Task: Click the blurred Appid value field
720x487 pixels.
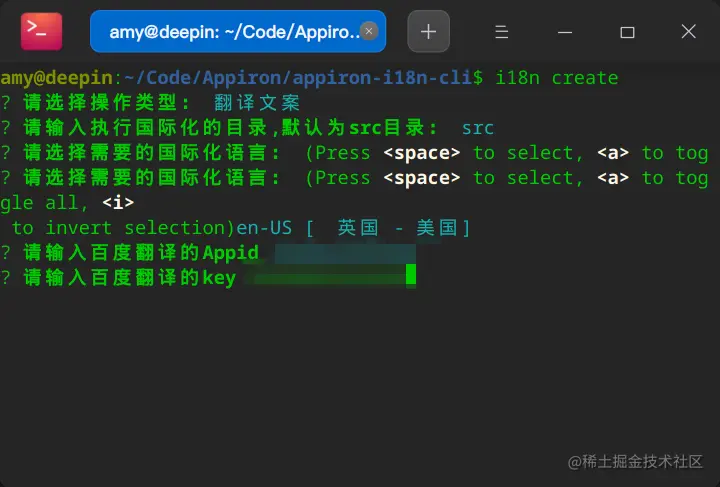Action: click(345, 254)
